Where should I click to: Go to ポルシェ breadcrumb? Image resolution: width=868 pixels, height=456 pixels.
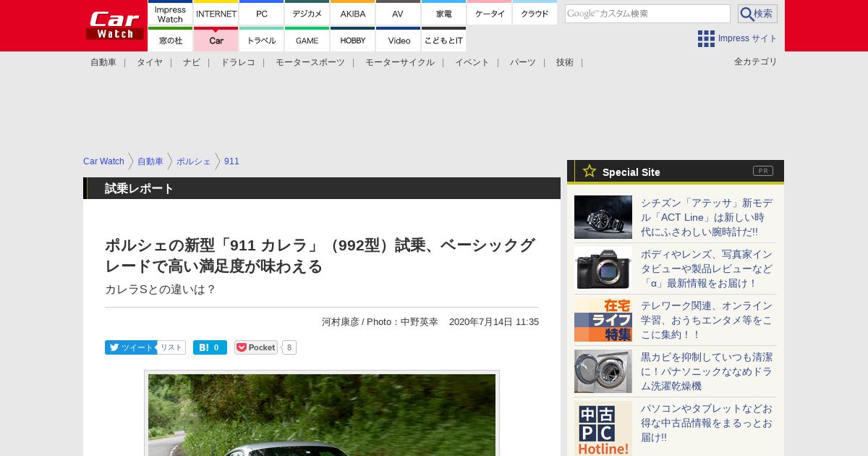pos(194,161)
